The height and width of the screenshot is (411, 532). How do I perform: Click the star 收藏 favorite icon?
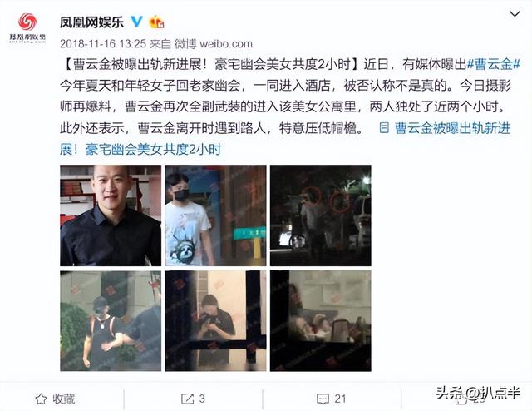tap(41, 399)
